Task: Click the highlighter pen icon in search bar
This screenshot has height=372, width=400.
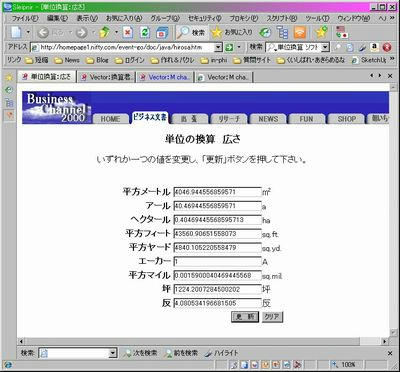Action: click(363, 47)
